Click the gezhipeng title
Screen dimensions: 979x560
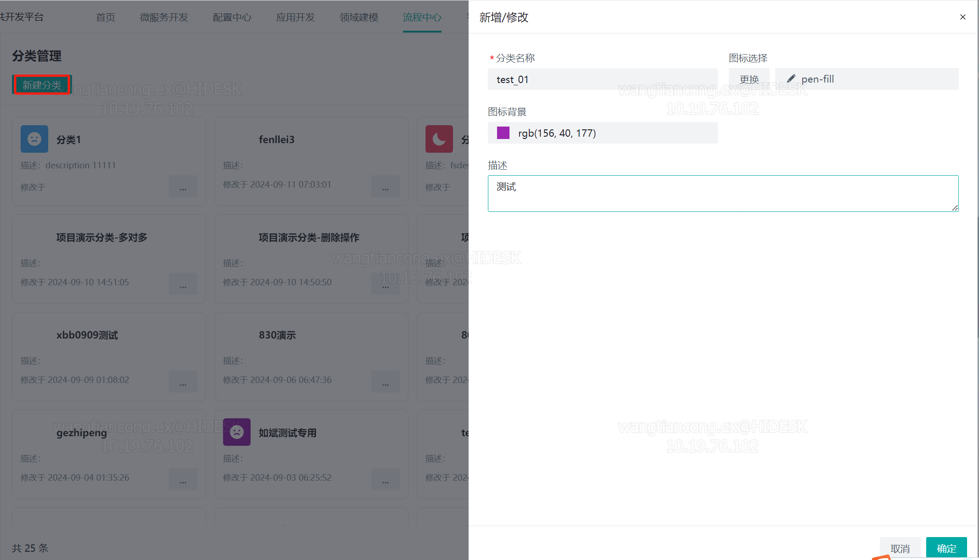(82, 432)
